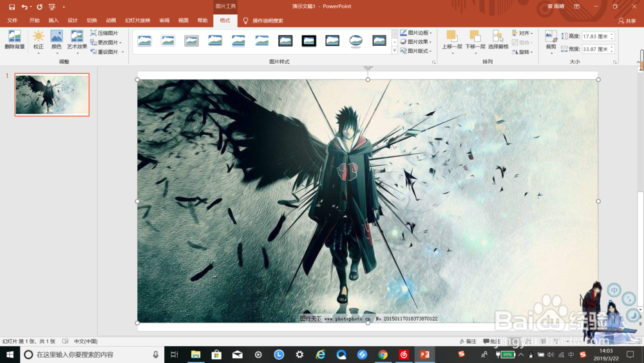Screen dimensions: 644x363
Task: Toggle the 批注 comments pane
Action: 492,341
